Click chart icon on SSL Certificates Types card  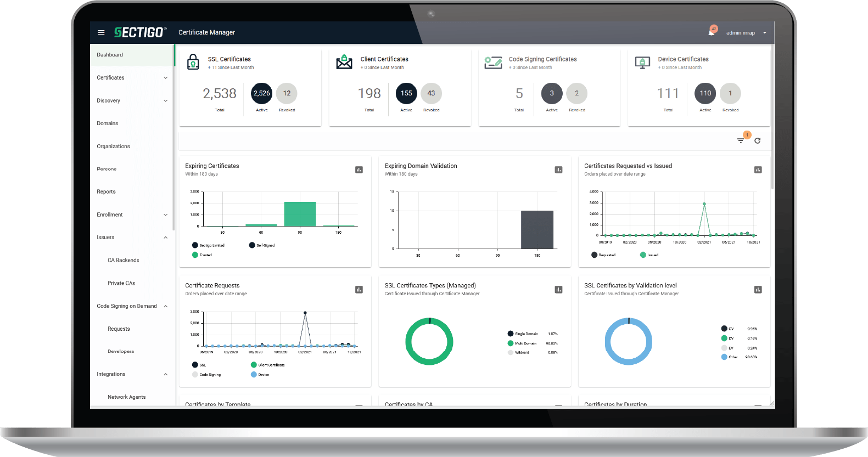click(558, 290)
